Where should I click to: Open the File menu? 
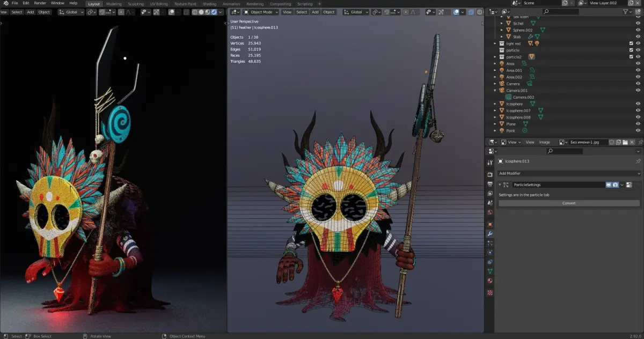[x=14, y=3]
